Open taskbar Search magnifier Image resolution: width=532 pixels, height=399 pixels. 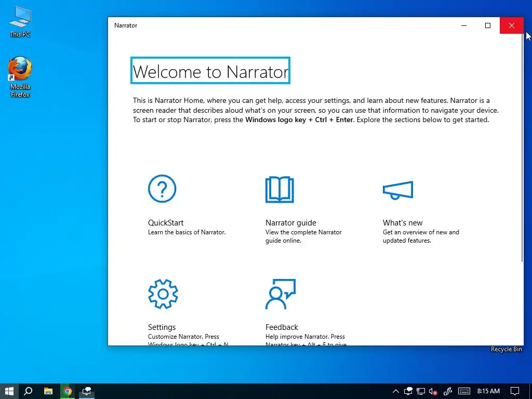(28, 391)
